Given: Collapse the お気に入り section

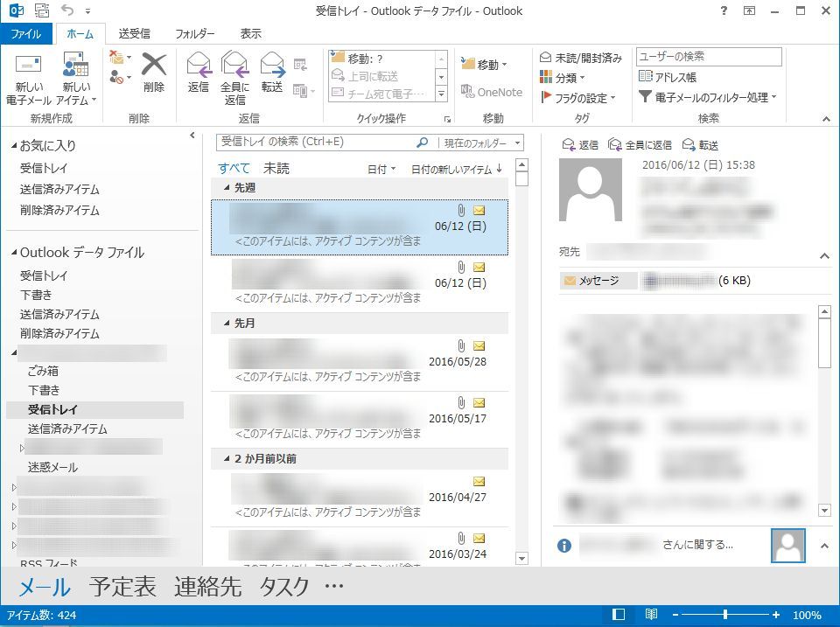Looking at the screenshot, I should [x=14, y=145].
